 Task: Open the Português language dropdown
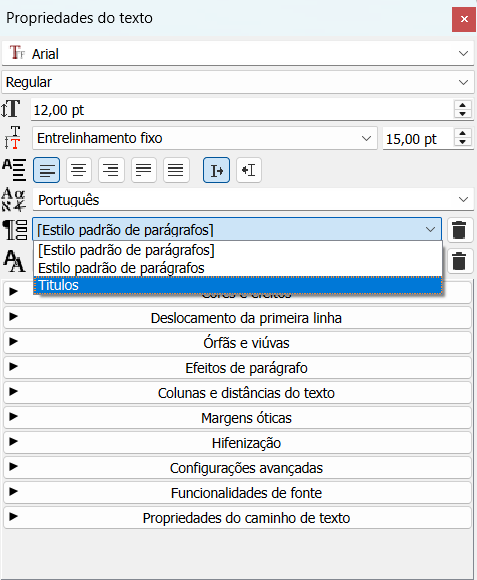[x=253, y=200]
